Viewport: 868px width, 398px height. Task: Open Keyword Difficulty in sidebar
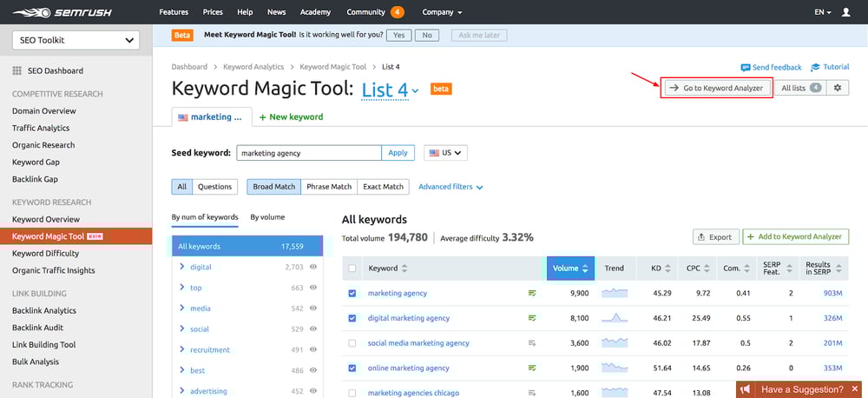point(45,254)
